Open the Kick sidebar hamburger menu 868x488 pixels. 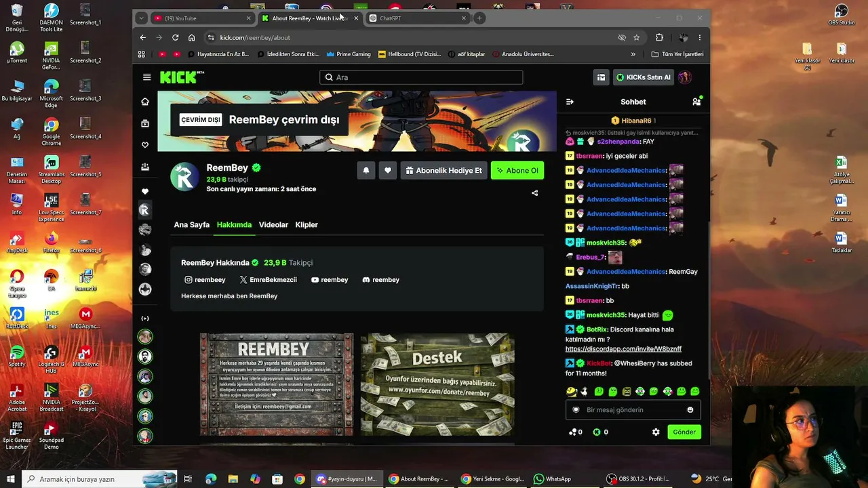pos(146,77)
